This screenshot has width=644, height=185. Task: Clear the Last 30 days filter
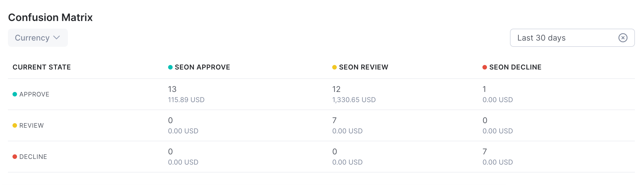[x=623, y=38]
